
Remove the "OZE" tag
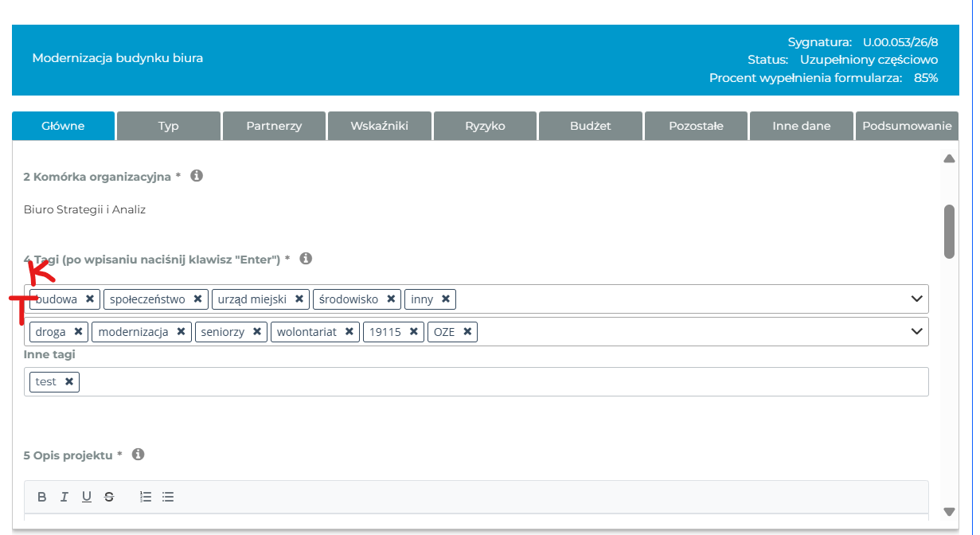coord(467,332)
